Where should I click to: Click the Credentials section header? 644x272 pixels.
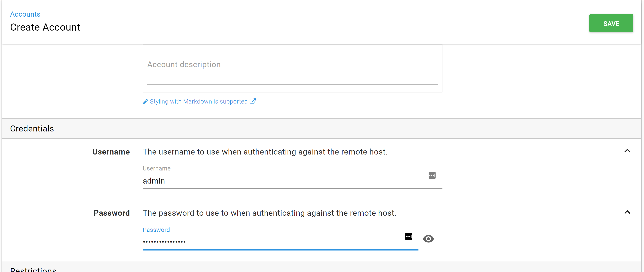pyautogui.click(x=32, y=129)
